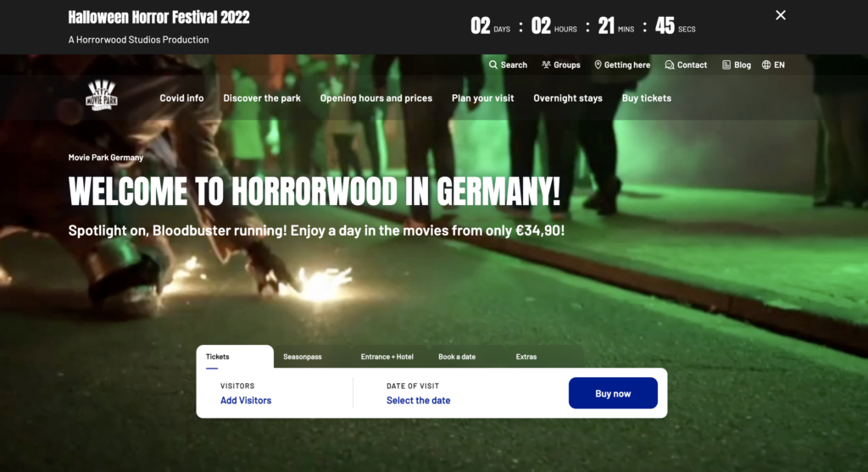Click Select the date field

[x=419, y=400]
